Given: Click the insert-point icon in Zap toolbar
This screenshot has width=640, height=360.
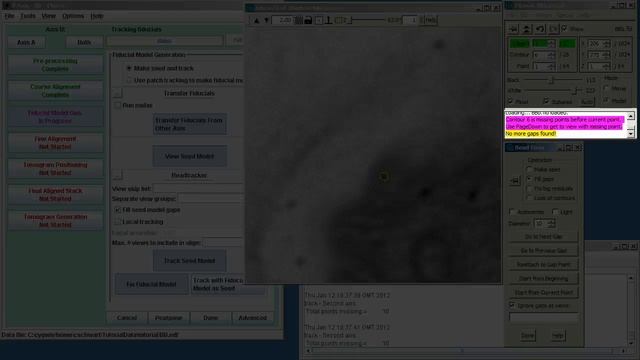Looking at the screenshot, I should pyautogui.click(x=328, y=20).
